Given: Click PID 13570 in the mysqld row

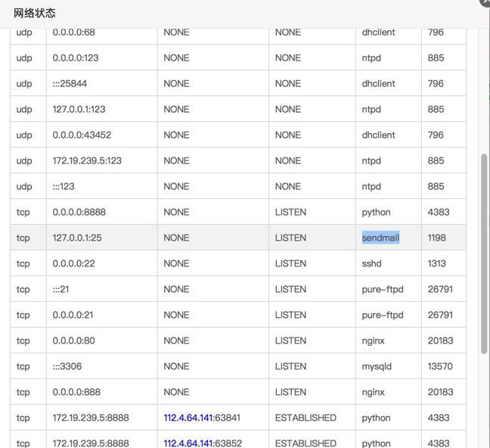Looking at the screenshot, I should point(440,366).
